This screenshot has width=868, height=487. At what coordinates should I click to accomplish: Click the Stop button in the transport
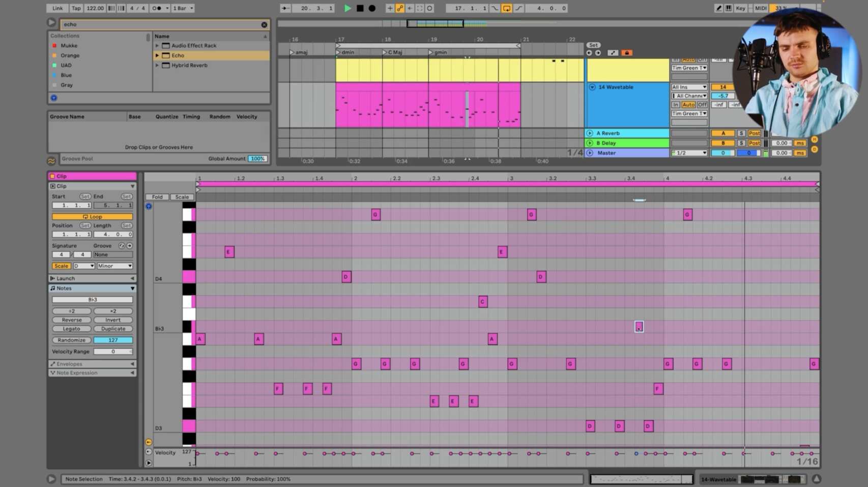pyautogui.click(x=360, y=8)
